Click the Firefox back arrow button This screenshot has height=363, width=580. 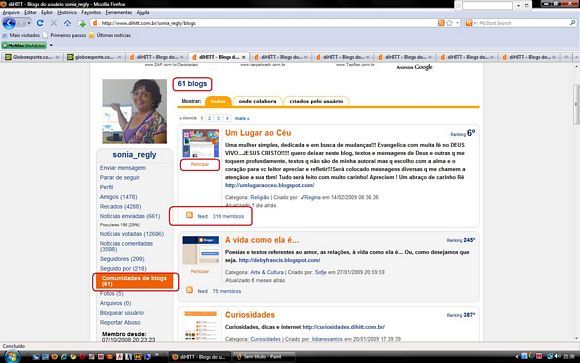point(9,23)
